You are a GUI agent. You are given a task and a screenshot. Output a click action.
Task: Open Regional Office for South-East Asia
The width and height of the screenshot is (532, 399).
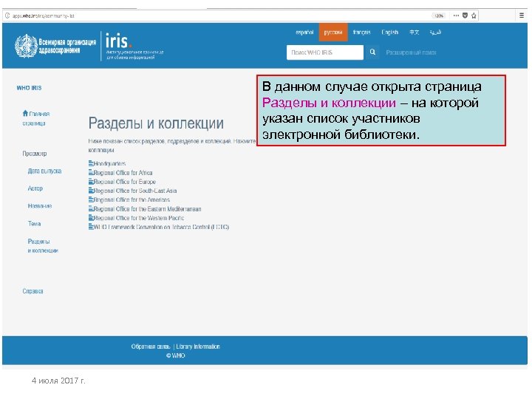[135, 191]
